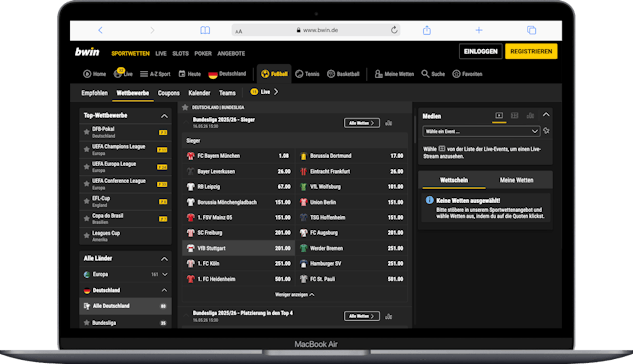
Task: Show all tabs with the tabs icon
Action: tap(531, 30)
